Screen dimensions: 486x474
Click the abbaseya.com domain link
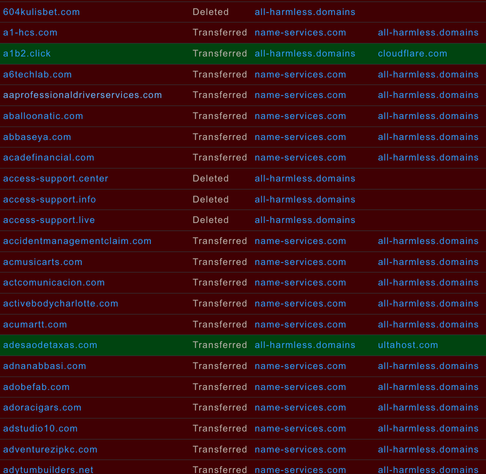click(37, 137)
